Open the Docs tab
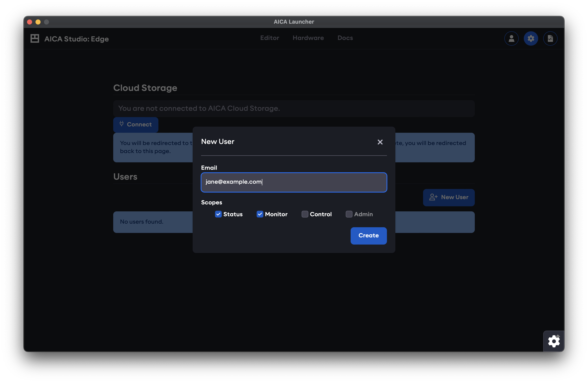588x383 pixels. click(x=345, y=38)
